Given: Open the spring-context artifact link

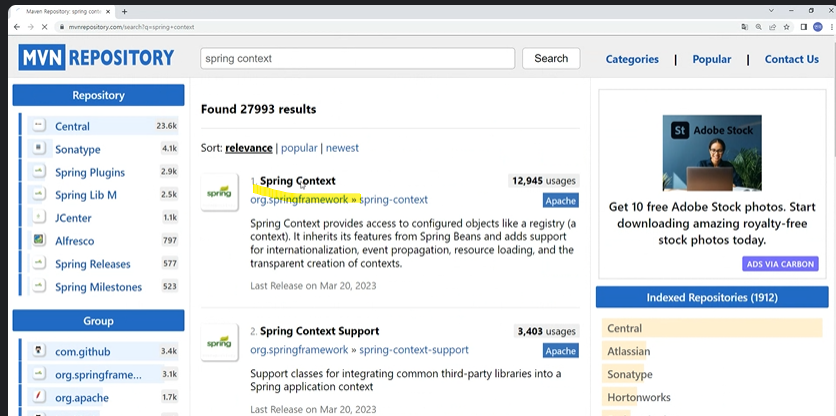Looking at the screenshot, I should tap(393, 199).
